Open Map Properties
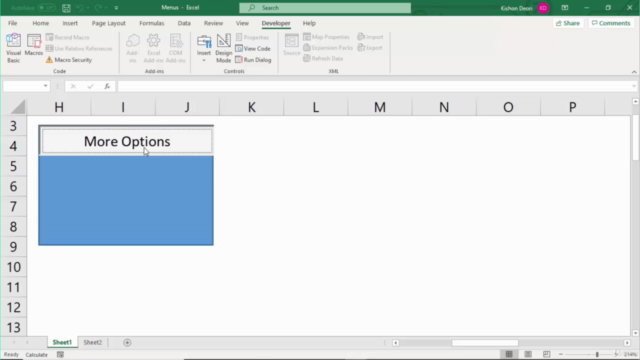Screen dimensions: 640x360 [x=327, y=37]
